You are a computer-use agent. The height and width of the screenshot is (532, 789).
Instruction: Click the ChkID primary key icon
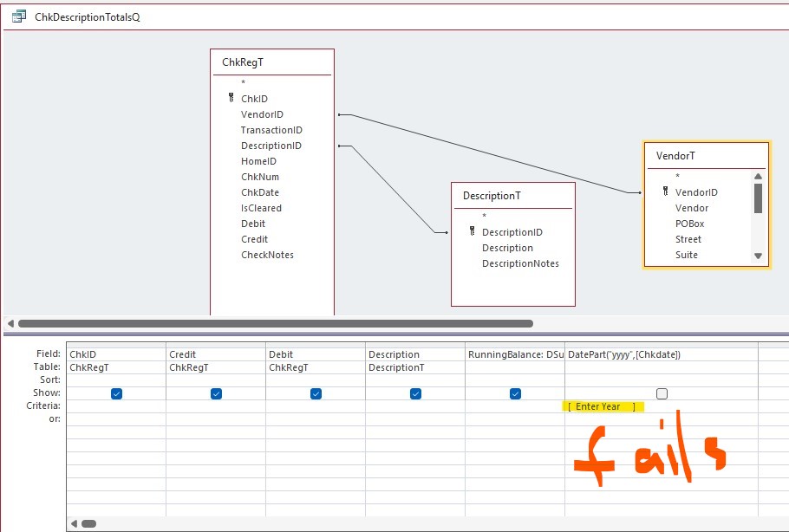point(231,99)
